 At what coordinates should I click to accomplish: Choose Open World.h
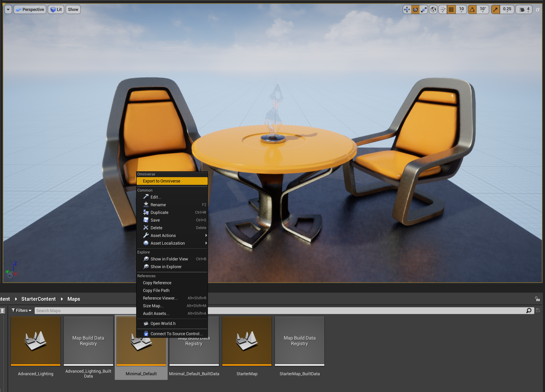tap(172, 324)
